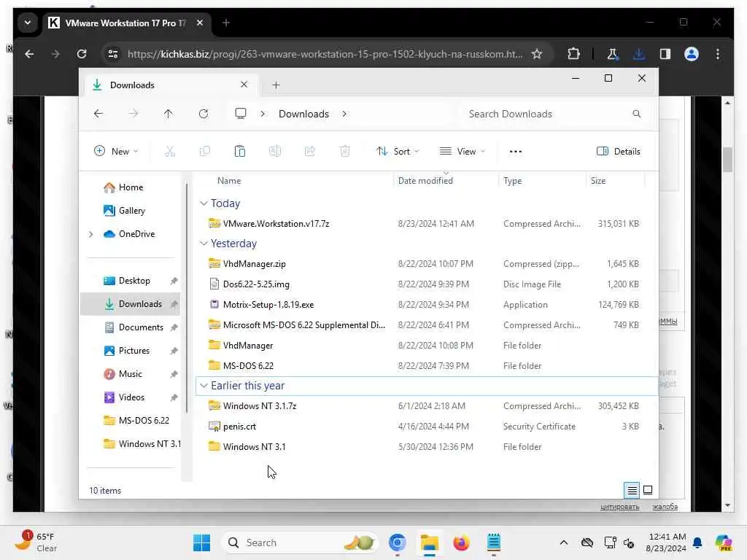Sort by the Type column header
Image resolution: width=747 pixels, height=560 pixels.
pos(542,181)
